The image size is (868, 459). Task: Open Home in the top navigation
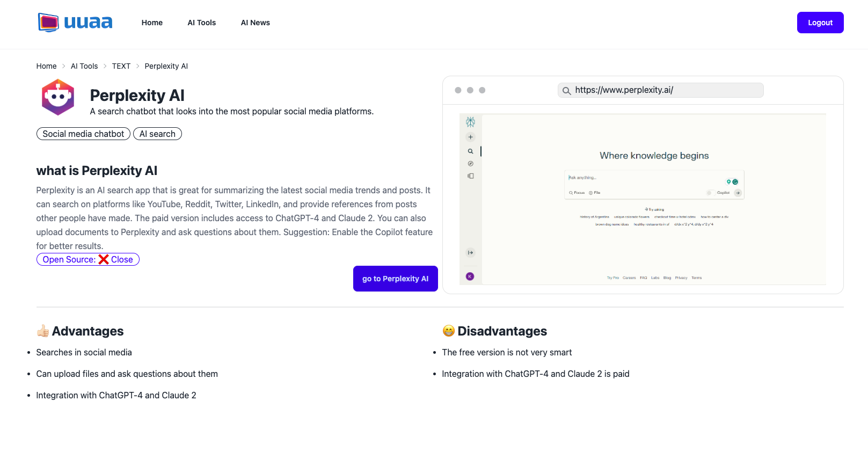point(152,23)
